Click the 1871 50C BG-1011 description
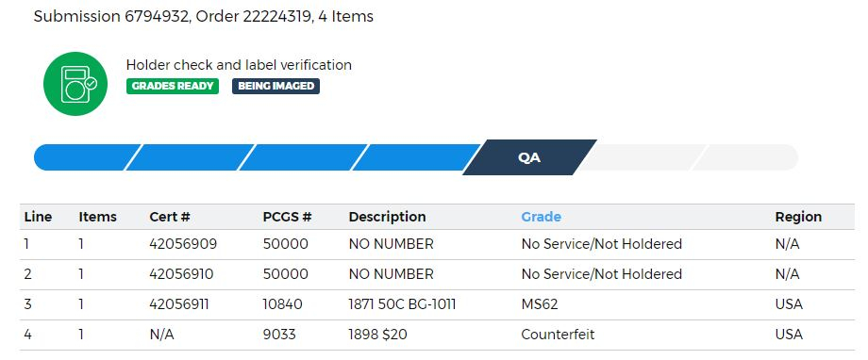This screenshot has height=360, width=868. [402, 304]
